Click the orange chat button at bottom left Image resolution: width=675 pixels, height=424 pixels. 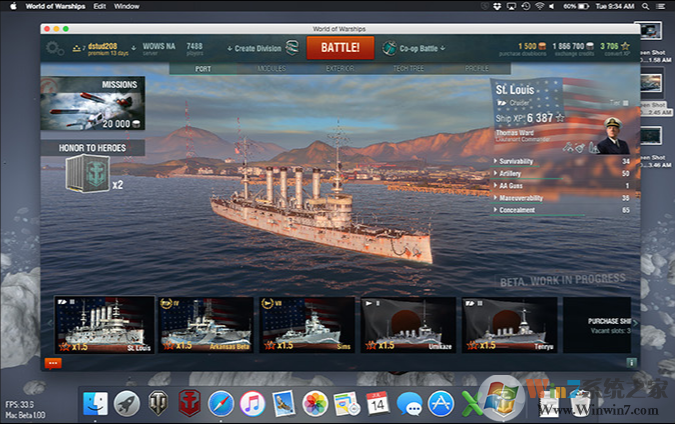click(x=53, y=362)
